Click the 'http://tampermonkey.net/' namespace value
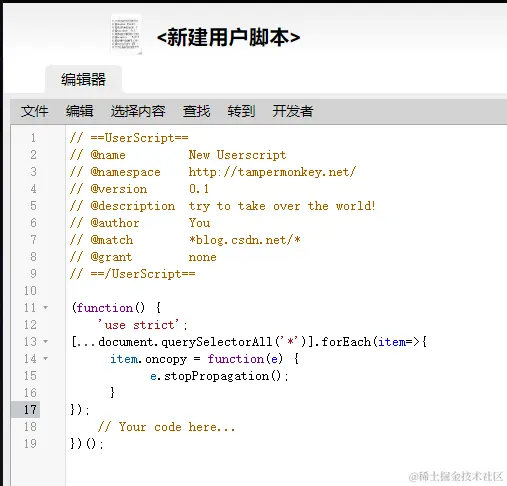 pos(272,172)
